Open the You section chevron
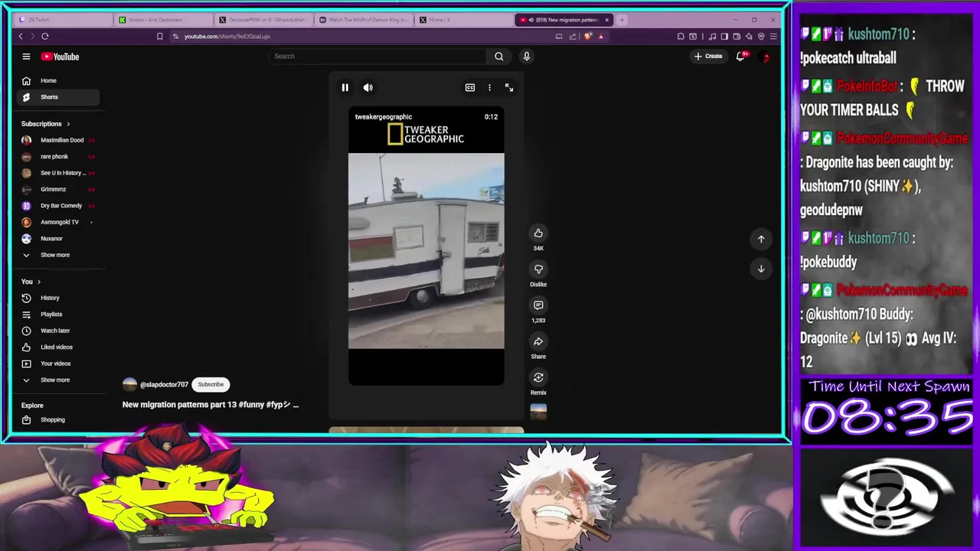This screenshot has height=551, width=980. 39,282
